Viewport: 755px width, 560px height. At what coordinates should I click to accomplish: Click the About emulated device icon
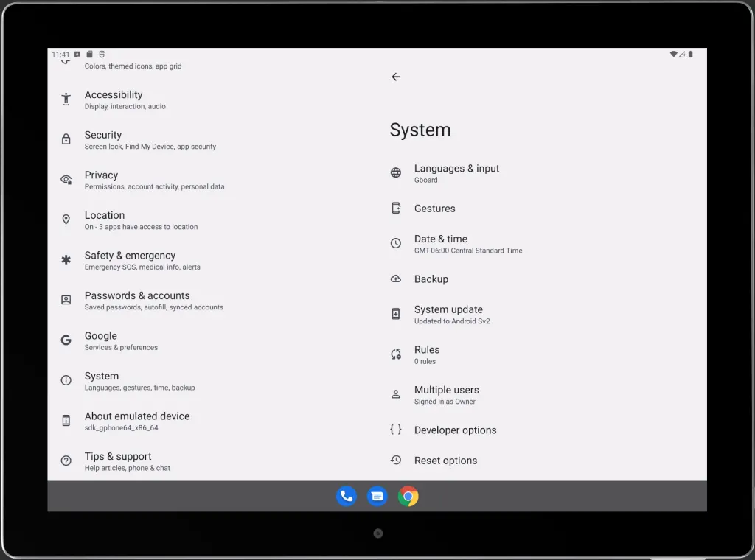click(x=66, y=421)
